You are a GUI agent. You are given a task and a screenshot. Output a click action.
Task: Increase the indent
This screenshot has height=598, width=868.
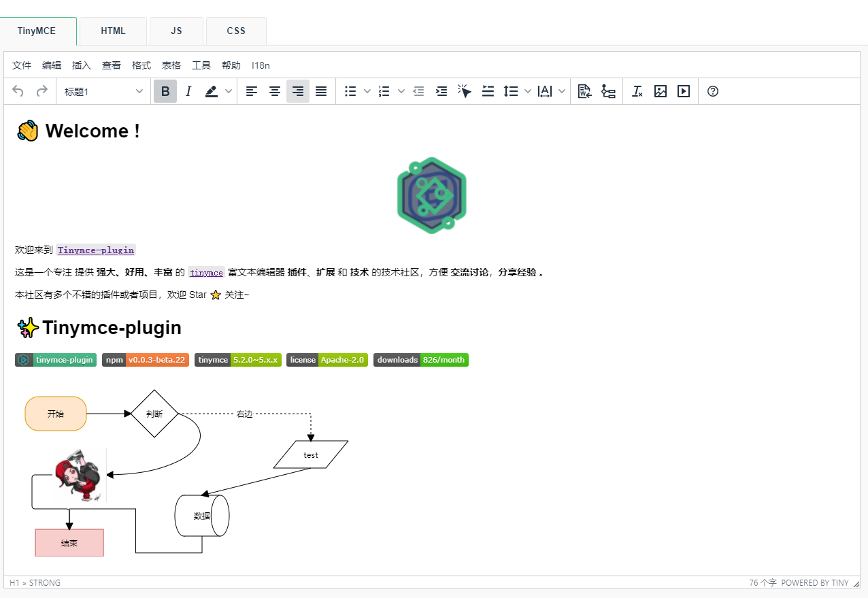coord(441,91)
